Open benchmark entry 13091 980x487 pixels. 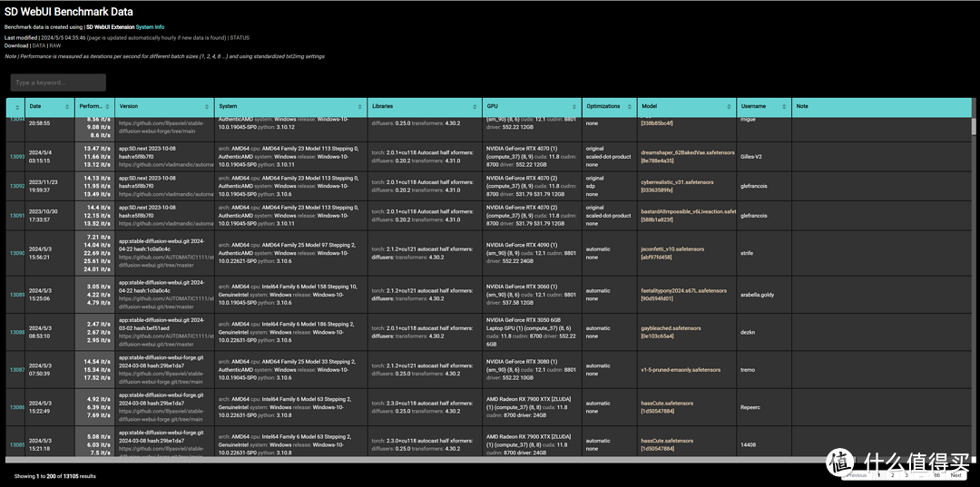[x=17, y=216]
